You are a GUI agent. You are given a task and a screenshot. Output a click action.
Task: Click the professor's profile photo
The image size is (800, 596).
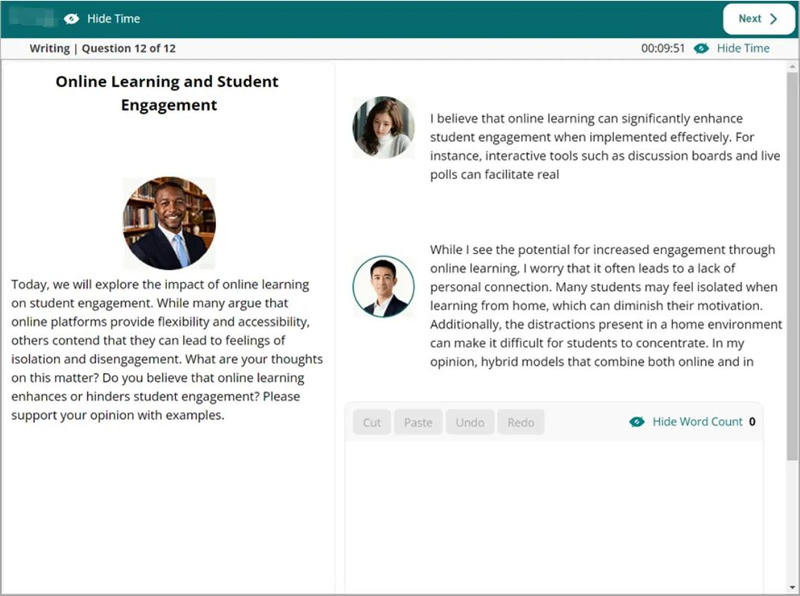169,223
